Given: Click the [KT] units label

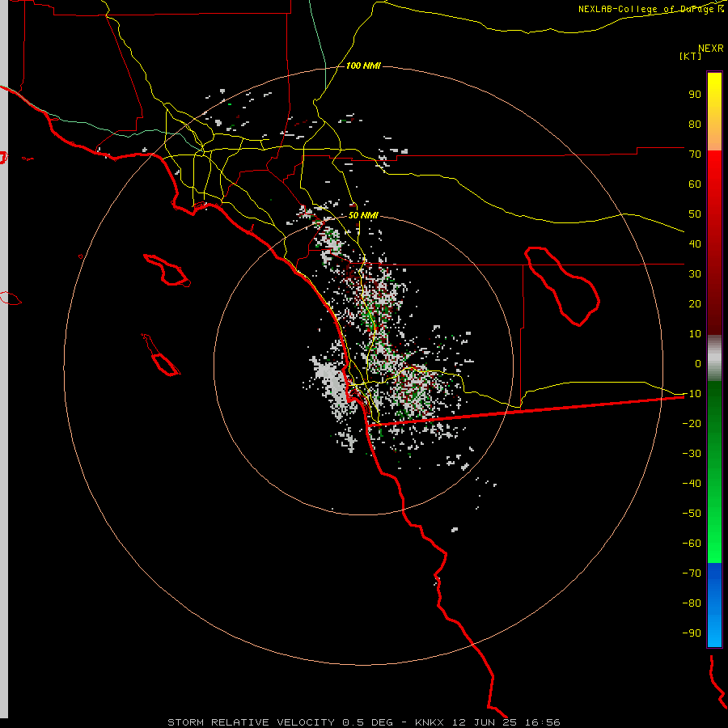Looking at the screenshot, I should (690, 56).
